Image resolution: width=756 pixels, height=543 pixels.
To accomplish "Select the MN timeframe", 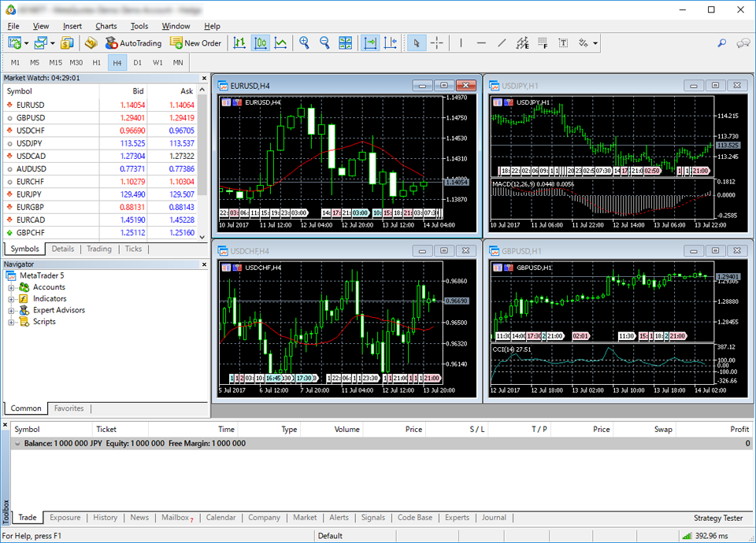I will pos(178,63).
